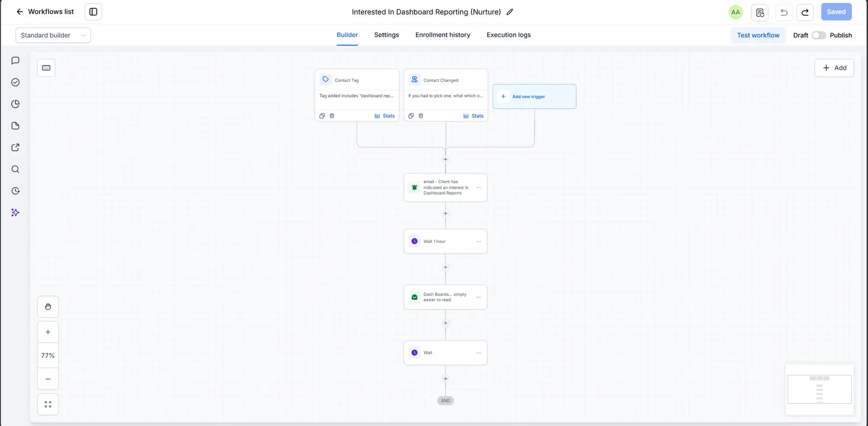868x426 pixels.
Task: Click the fit to screen icon
Action: [x=48, y=404]
